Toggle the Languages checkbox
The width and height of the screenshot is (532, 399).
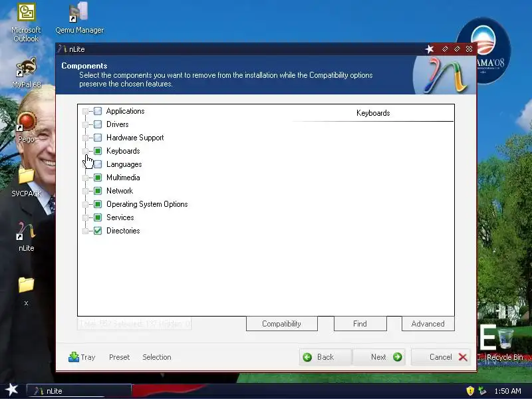pyautogui.click(x=98, y=164)
